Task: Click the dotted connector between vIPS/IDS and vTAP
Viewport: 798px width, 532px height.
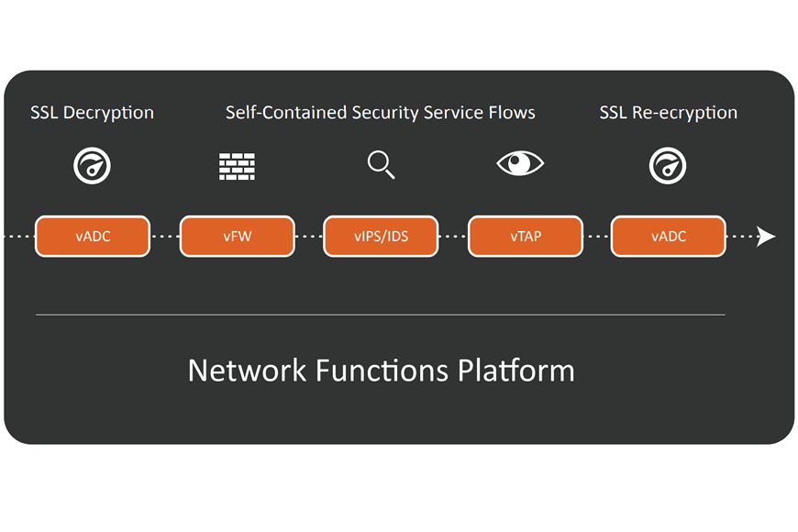Action: pos(453,237)
